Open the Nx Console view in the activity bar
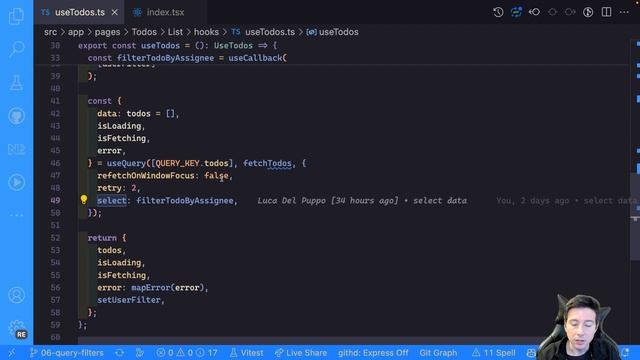 click(x=16, y=149)
